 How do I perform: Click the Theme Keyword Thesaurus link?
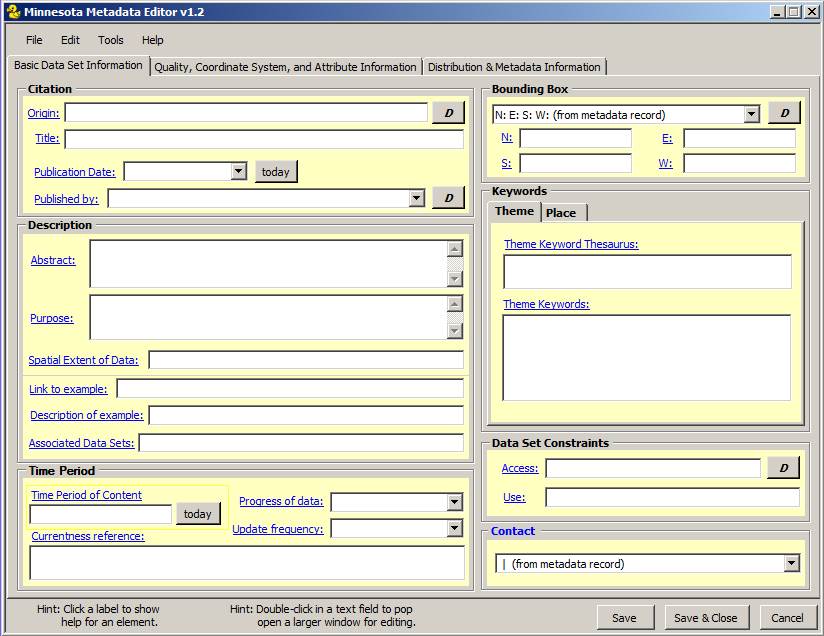pos(571,244)
